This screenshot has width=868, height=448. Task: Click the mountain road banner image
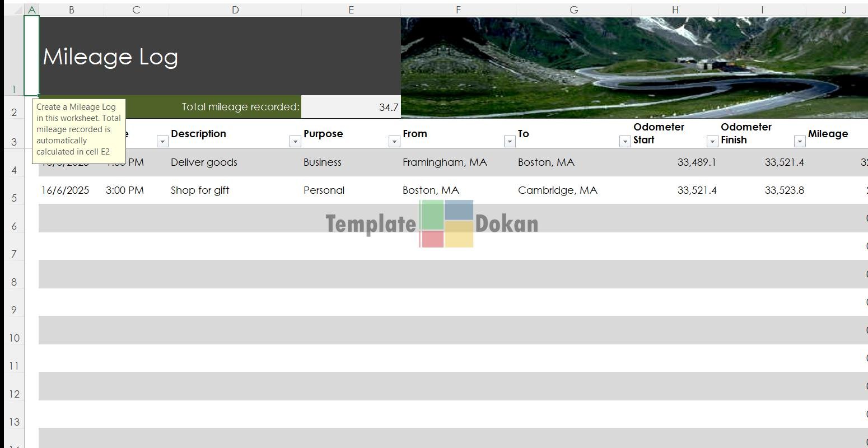point(633,67)
